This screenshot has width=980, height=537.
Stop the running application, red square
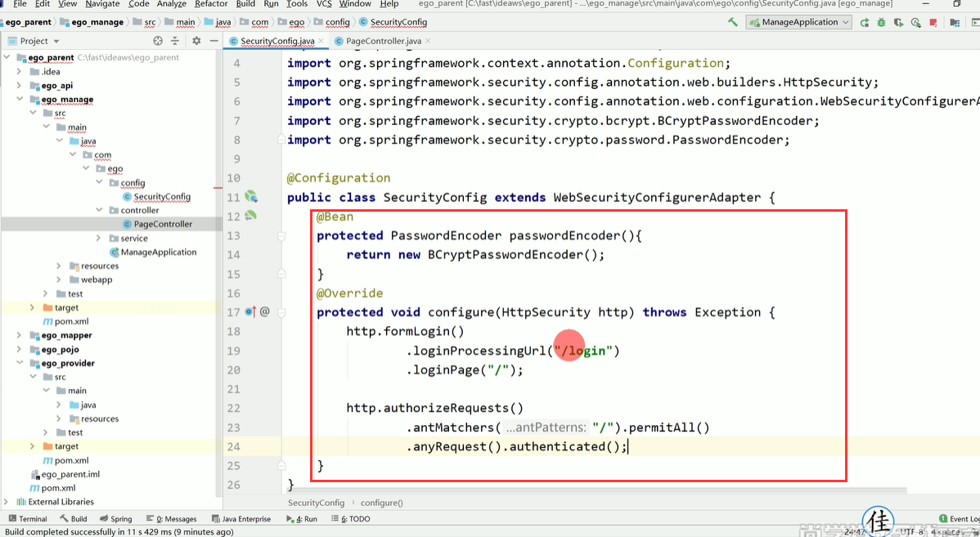coord(933,23)
